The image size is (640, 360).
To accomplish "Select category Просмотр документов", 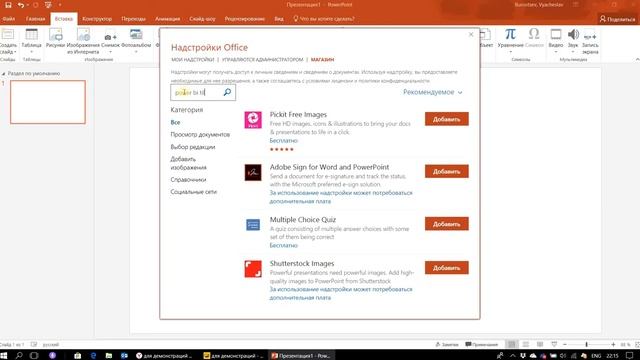I will point(200,134).
